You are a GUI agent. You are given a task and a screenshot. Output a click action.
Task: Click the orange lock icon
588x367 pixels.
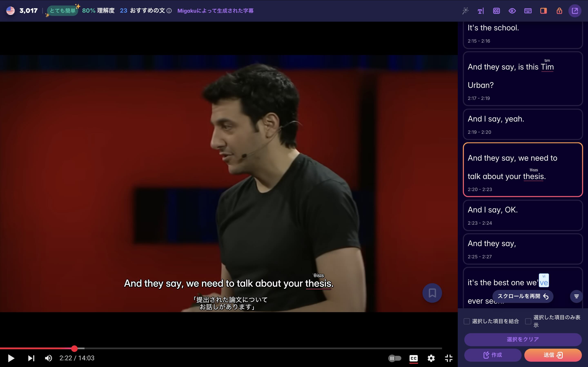tap(559, 11)
